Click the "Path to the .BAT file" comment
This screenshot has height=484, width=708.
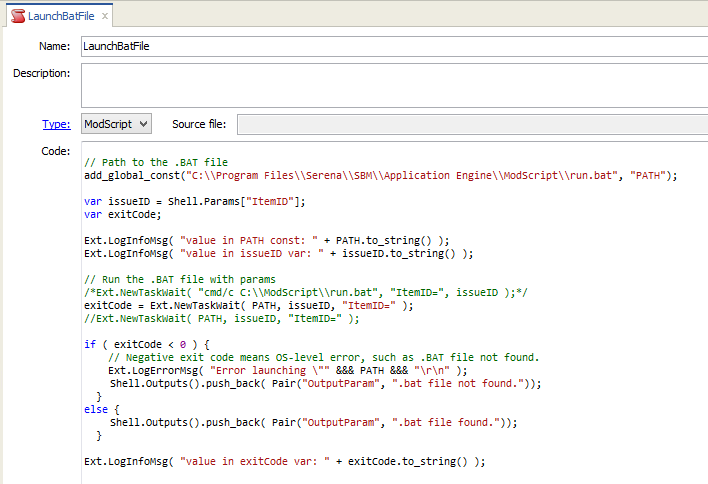(156, 162)
